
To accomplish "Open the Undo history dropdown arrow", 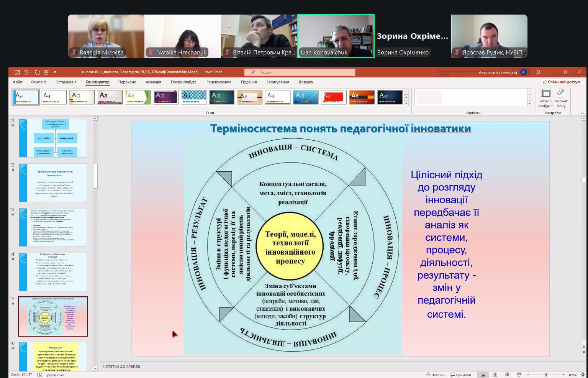I will (x=31, y=72).
